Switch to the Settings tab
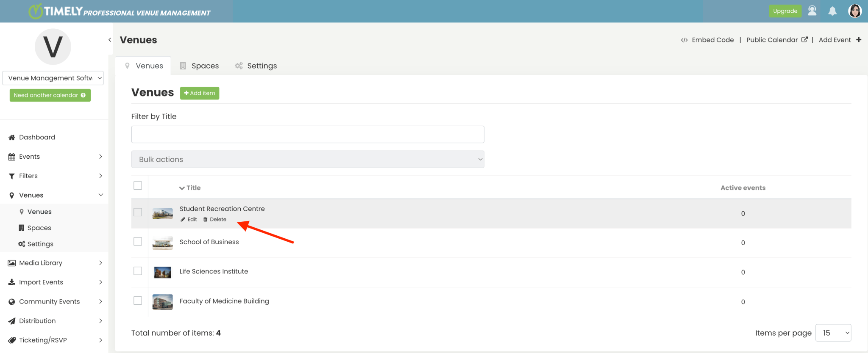868x353 pixels. click(256, 66)
